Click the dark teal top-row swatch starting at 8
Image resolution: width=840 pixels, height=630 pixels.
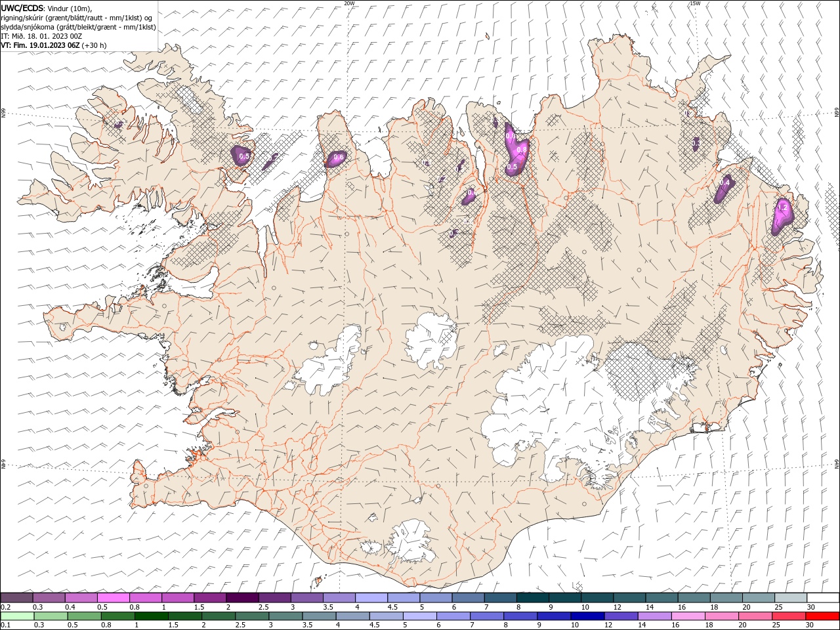point(533,597)
